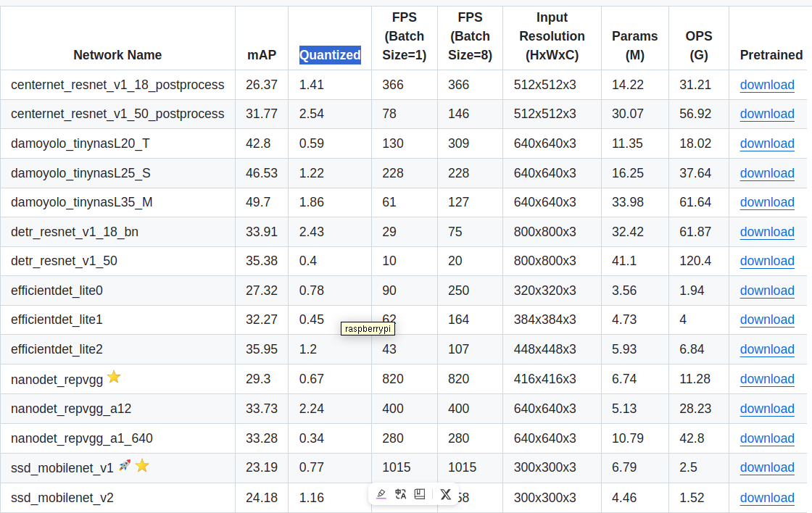Image resolution: width=812 pixels, height=513 pixels.
Task: Click the Params (M) column header
Action: pyautogui.click(x=634, y=46)
